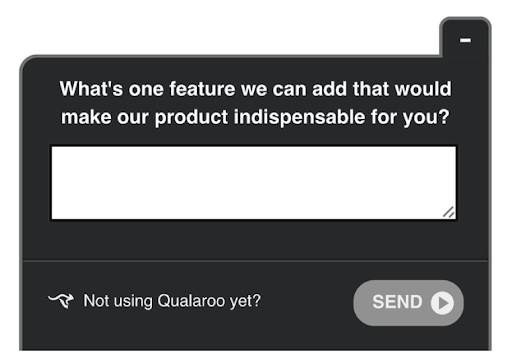
Task: Submit the answer with SEND button
Action: (x=408, y=303)
